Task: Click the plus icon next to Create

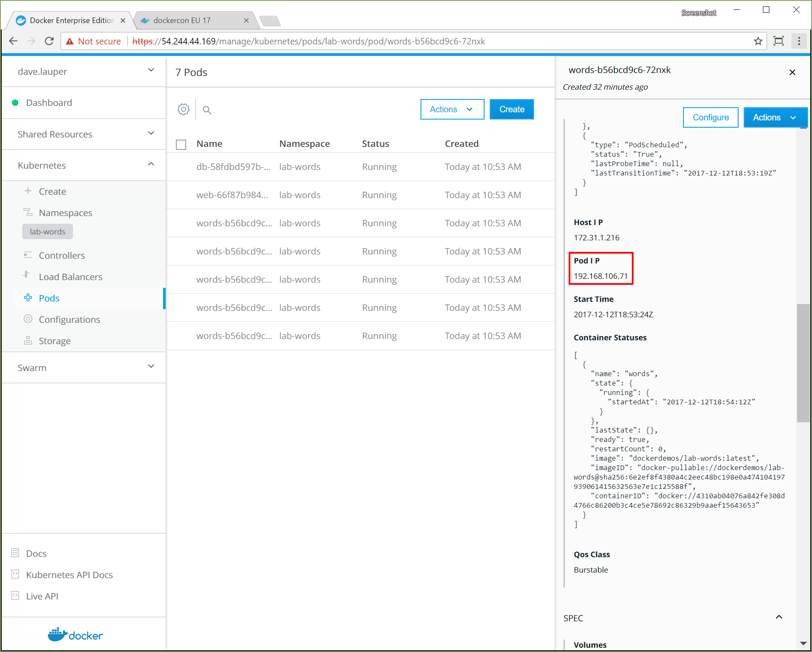Action: pos(28,191)
